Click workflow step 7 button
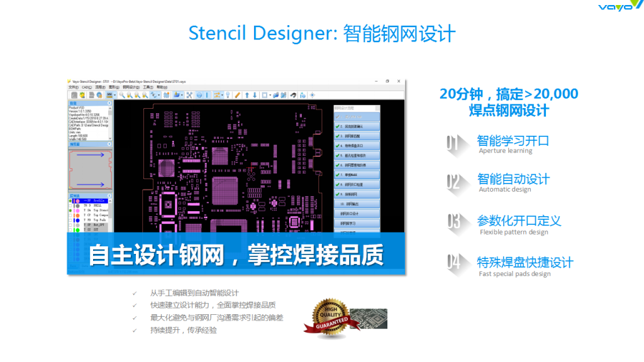Image resolution: width=644 pixels, height=362 pixels. click(x=357, y=175)
